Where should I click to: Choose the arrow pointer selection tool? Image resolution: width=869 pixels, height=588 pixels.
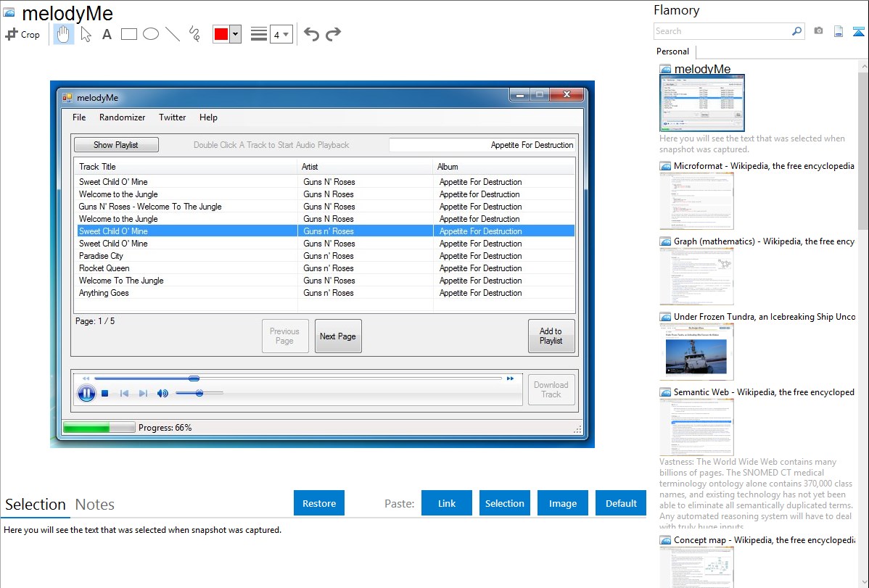(86, 34)
